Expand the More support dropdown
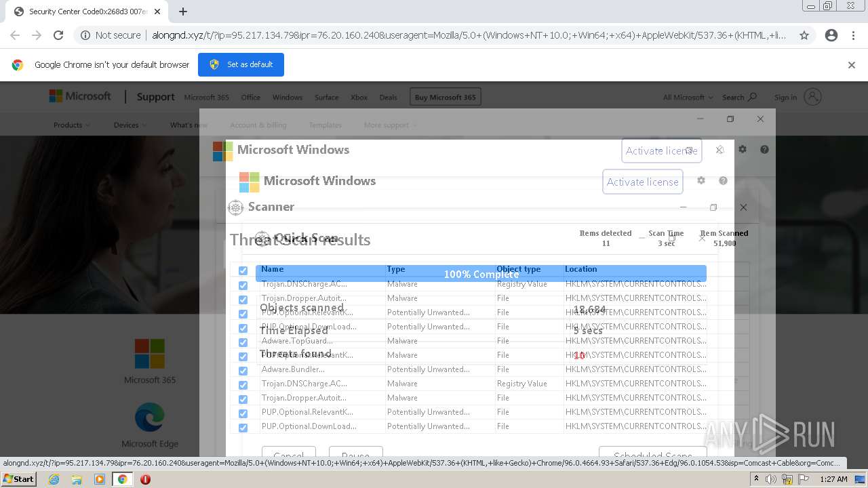868x488 pixels. pyautogui.click(x=391, y=125)
